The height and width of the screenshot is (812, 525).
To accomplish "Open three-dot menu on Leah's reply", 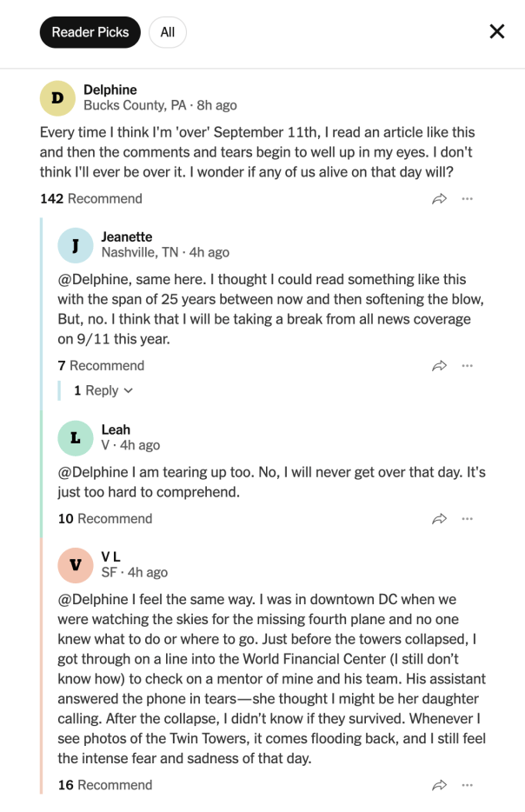I will (467, 519).
